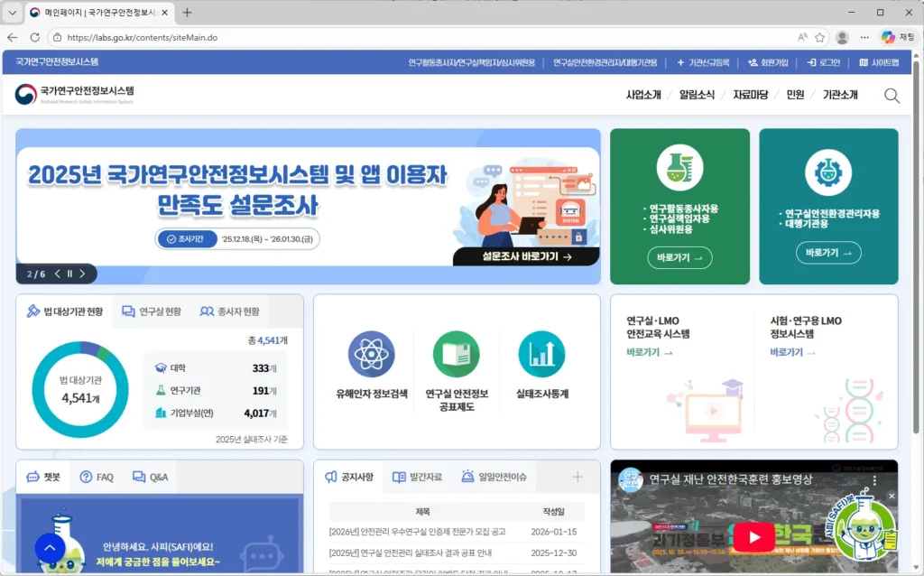Pause the banner slideshow rotation
This screenshot has width=924, height=576.
click(x=69, y=274)
